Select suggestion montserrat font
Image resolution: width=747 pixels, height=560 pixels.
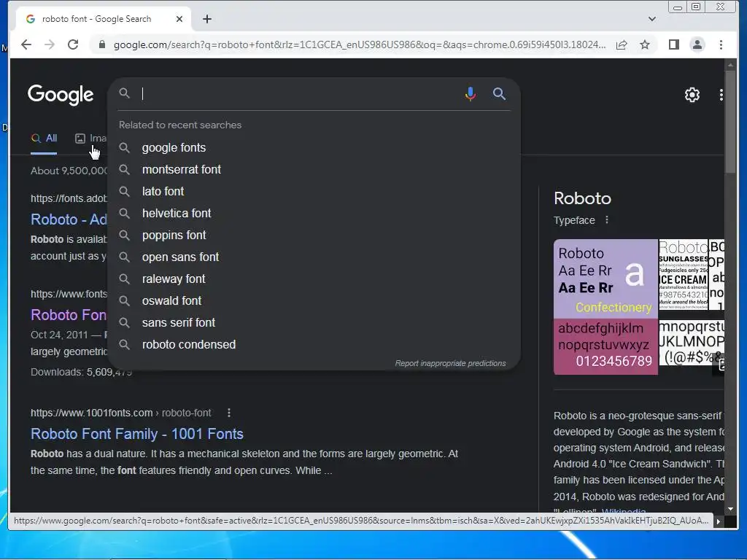click(314, 169)
